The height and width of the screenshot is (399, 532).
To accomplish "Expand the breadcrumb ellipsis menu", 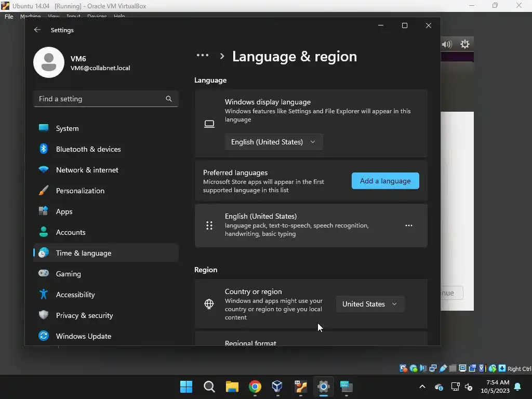I will (203, 55).
